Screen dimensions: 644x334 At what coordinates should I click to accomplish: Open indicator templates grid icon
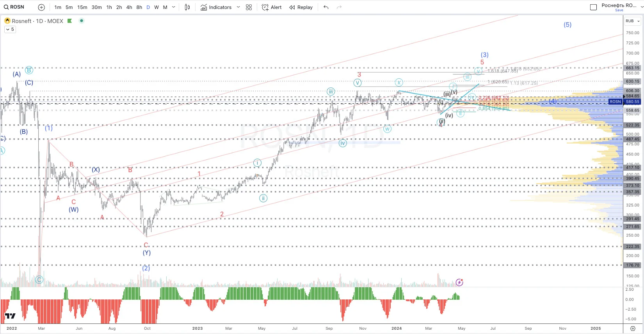coord(249,7)
